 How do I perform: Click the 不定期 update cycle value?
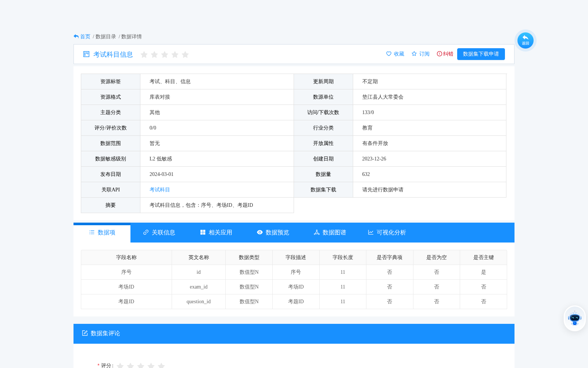pos(370,82)
